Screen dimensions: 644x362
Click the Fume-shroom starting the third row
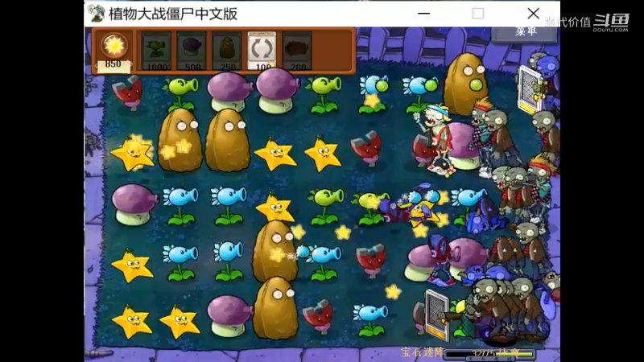134,204
